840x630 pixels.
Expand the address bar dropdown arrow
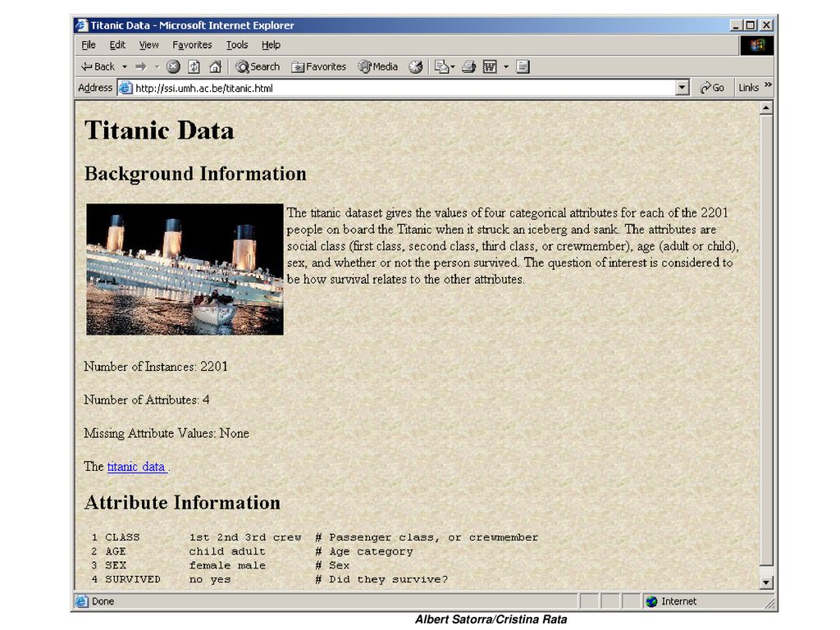(x=682, y=88)
